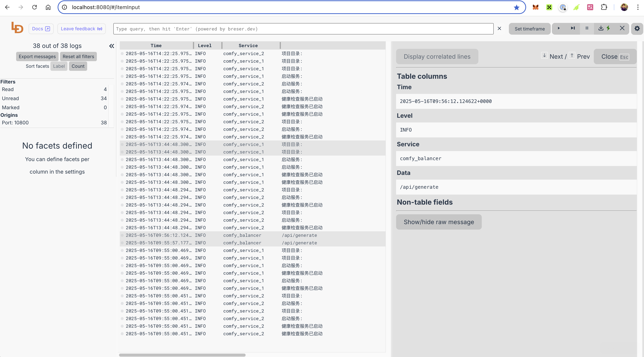The height and width of the screenshot is (357, 644).
Task: Click Set timeframe button
Action: click(x=530, y=29)
